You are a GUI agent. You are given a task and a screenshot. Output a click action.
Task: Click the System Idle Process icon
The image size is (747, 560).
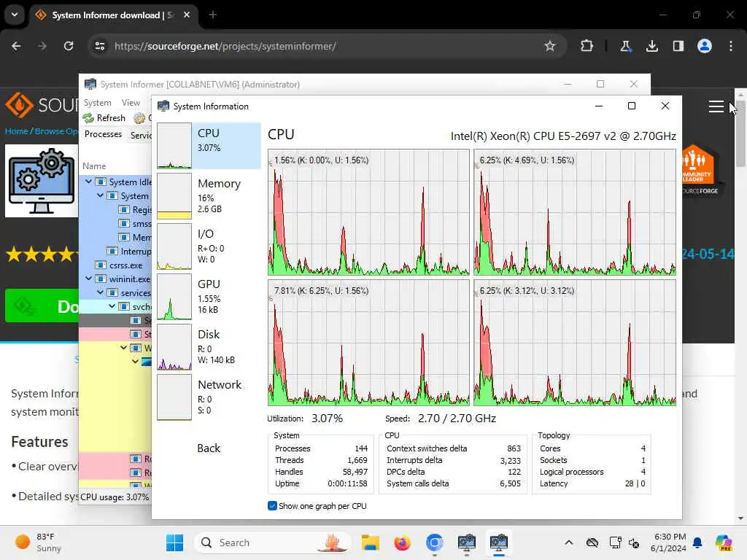[x=101, y=182]
